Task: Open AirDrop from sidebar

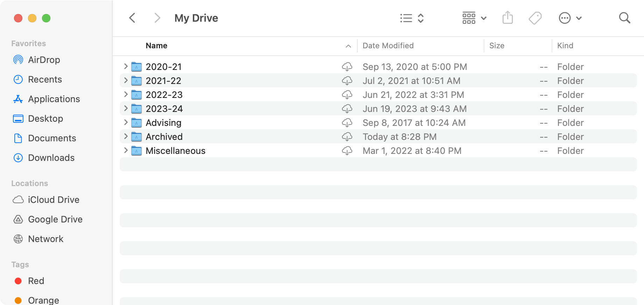Action: point(44,60)
